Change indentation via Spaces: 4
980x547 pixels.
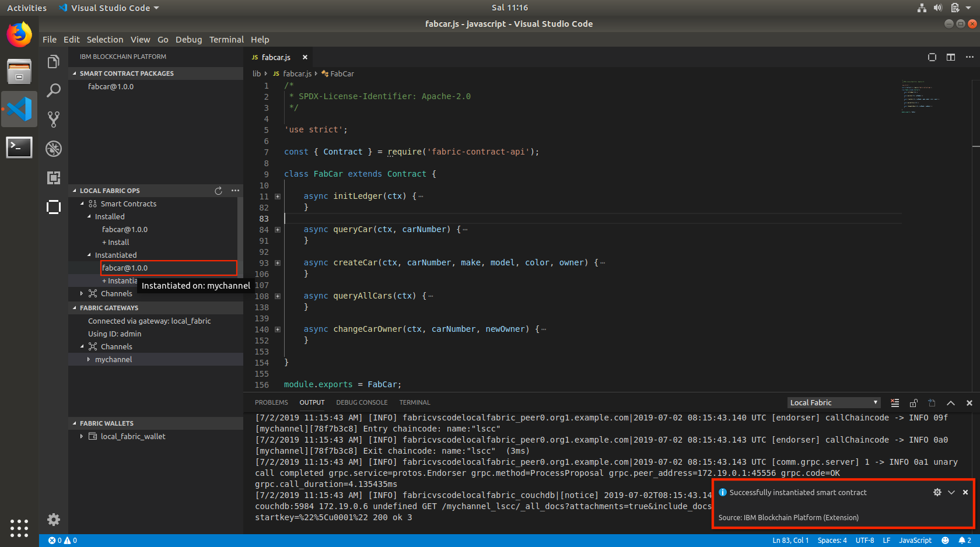[832, 541]
